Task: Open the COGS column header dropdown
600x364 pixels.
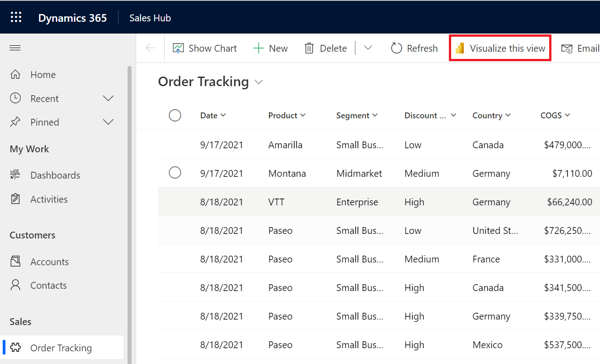Action: 567,116
